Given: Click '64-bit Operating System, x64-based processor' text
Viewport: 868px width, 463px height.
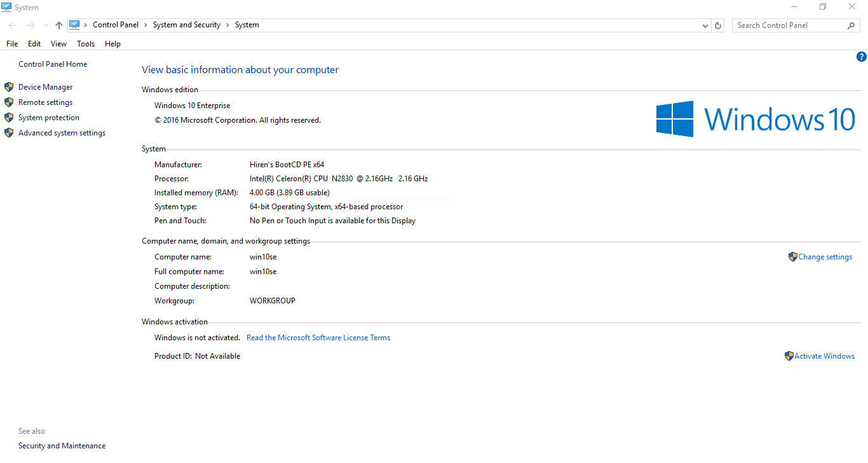Looking at the screenshot, I should pyautogui.click(x=327, y=207).
